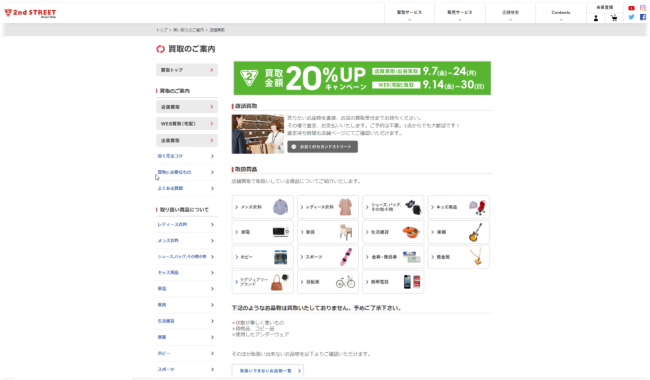Select the furniture tile with the chair image
This screenshot has width=650, height=380.
(x=328, y=232)
